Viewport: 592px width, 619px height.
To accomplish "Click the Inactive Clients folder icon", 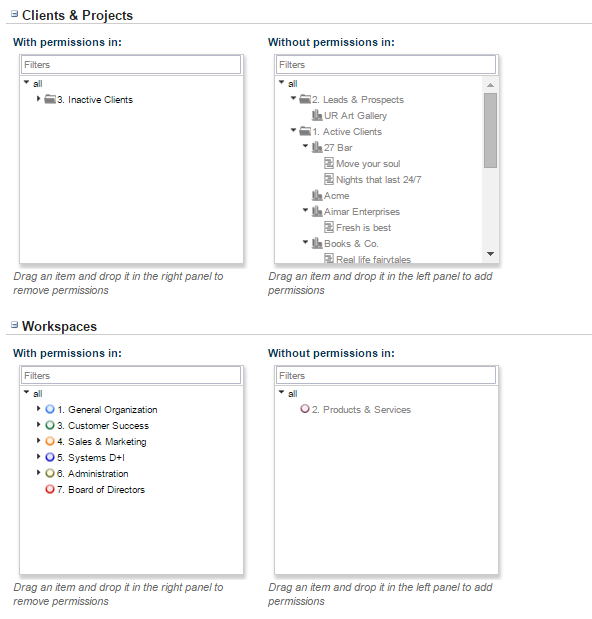I will pos(50,99).
